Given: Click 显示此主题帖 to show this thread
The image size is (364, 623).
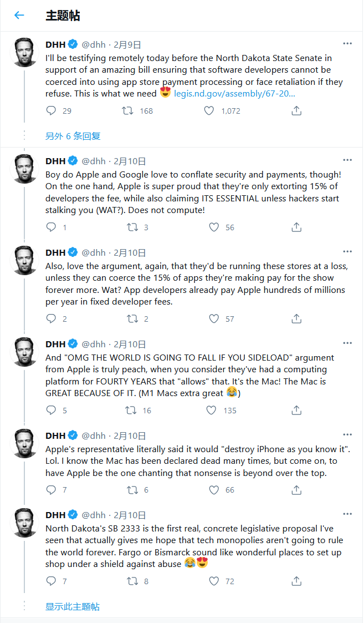Looking at the screenshot, I should click(73, 606).
